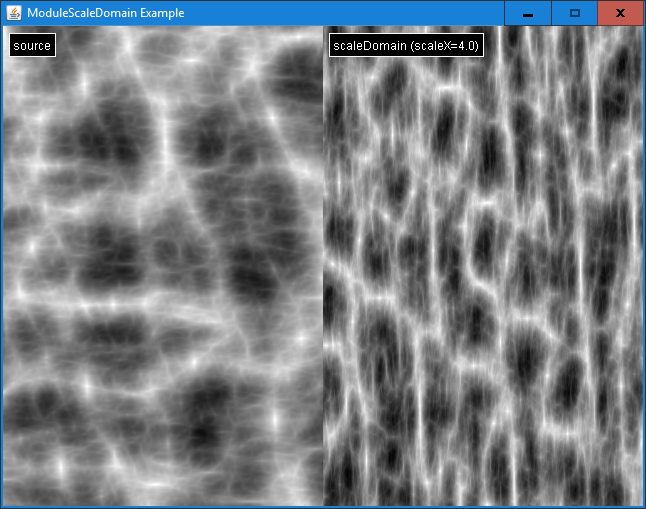Click empty title bar space left of minimize
Viewport: 646px width, 509px height.
350,13
